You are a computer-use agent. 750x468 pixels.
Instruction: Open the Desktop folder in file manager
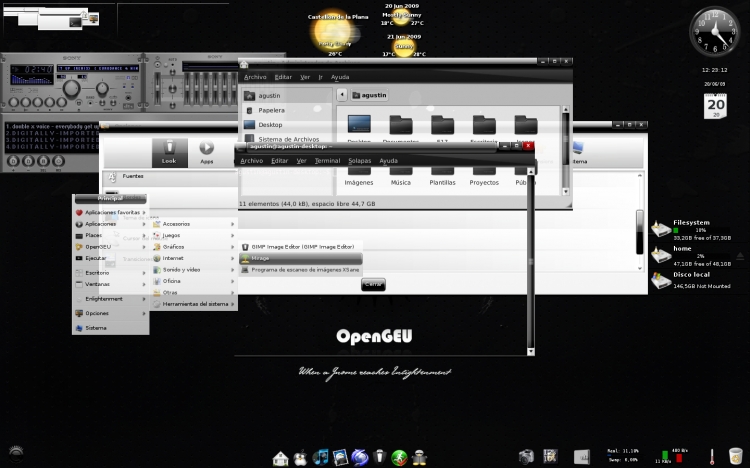(x=359, y=128)
